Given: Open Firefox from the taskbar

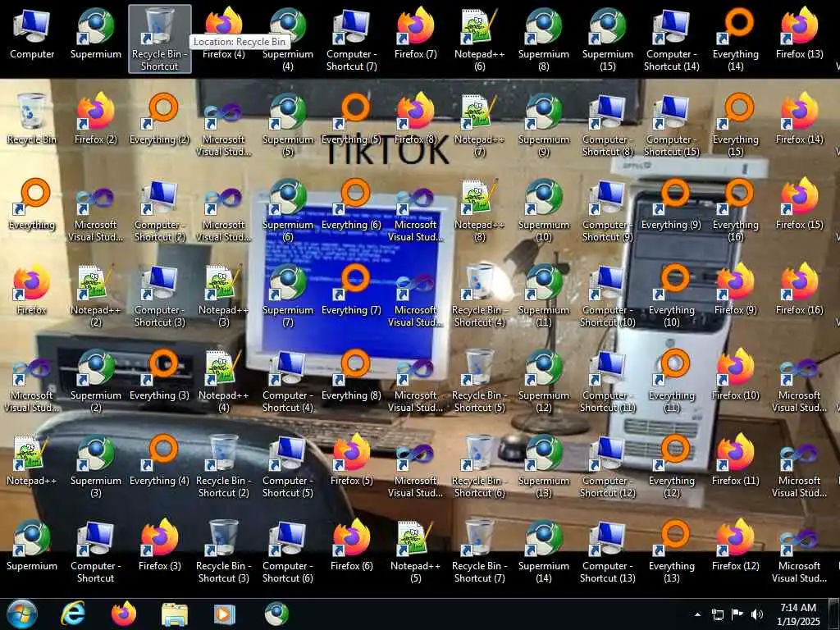Looking at the screenshot, I should tap(124, 614).
